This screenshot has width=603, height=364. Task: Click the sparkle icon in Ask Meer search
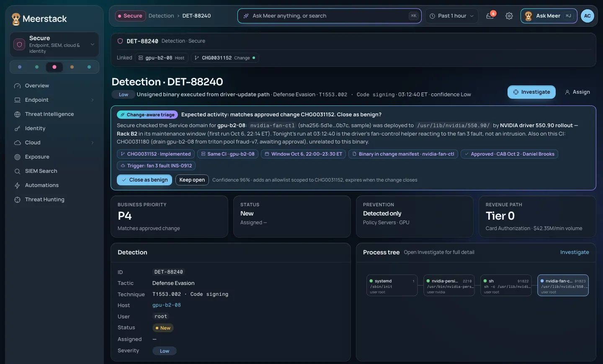click(246, 16)
